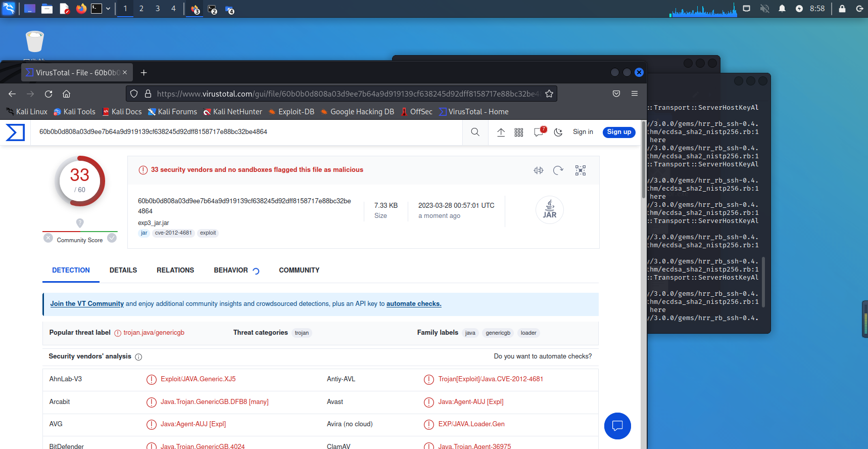Click the terminal window scrollbar

pyautogui.click(x=763, y=282)
